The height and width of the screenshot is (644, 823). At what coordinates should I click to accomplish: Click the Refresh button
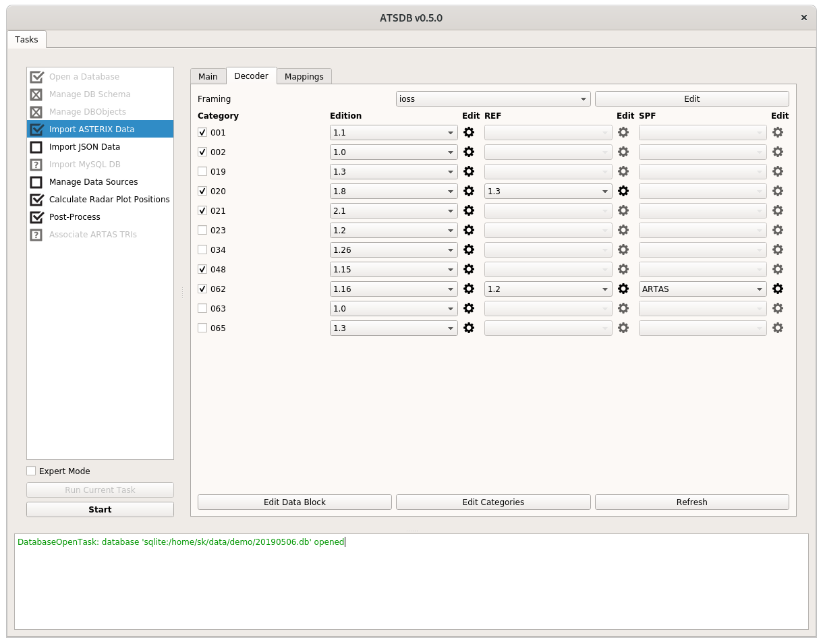[692, 502]
